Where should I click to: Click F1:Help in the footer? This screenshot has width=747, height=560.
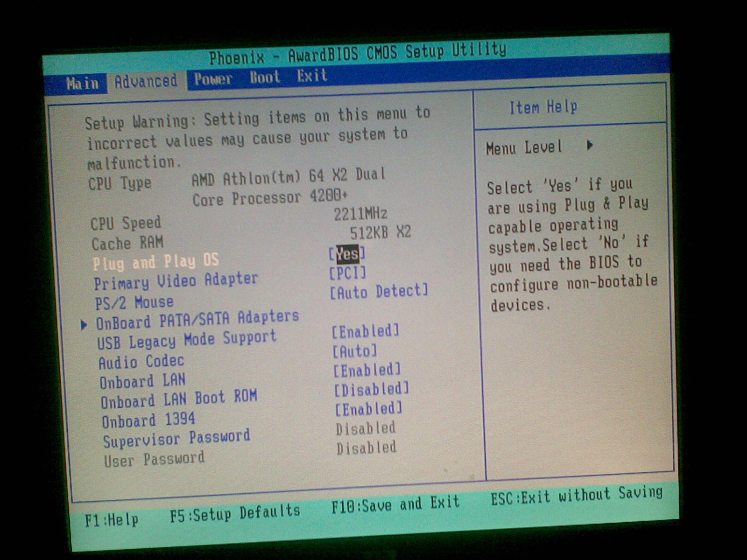(112, 520)
